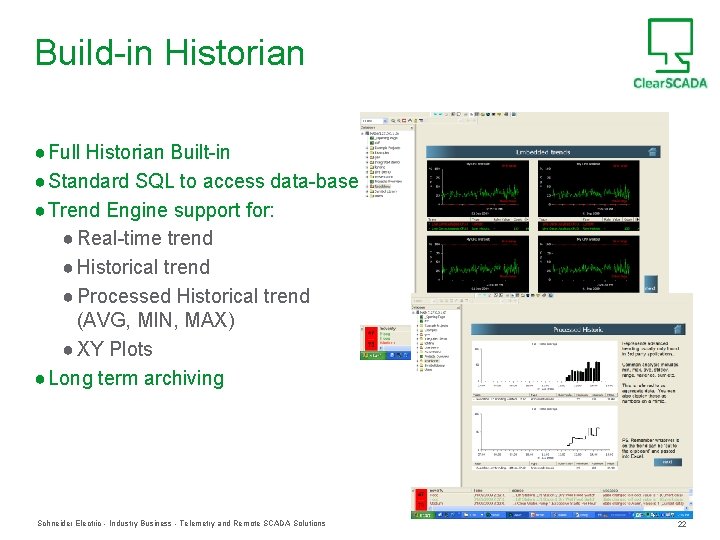Click next button on Processed Historic page

click(x=667, y=462)
